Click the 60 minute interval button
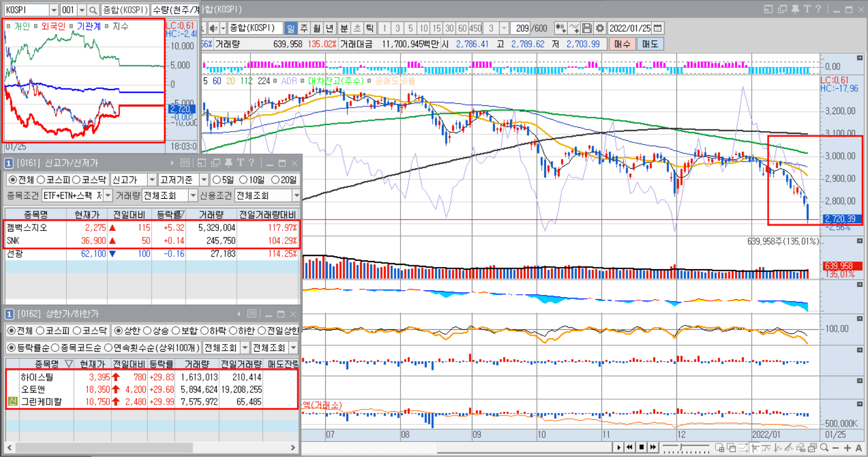Image resolution: width=868 pixels, height=457 pixels. (462, 28)
